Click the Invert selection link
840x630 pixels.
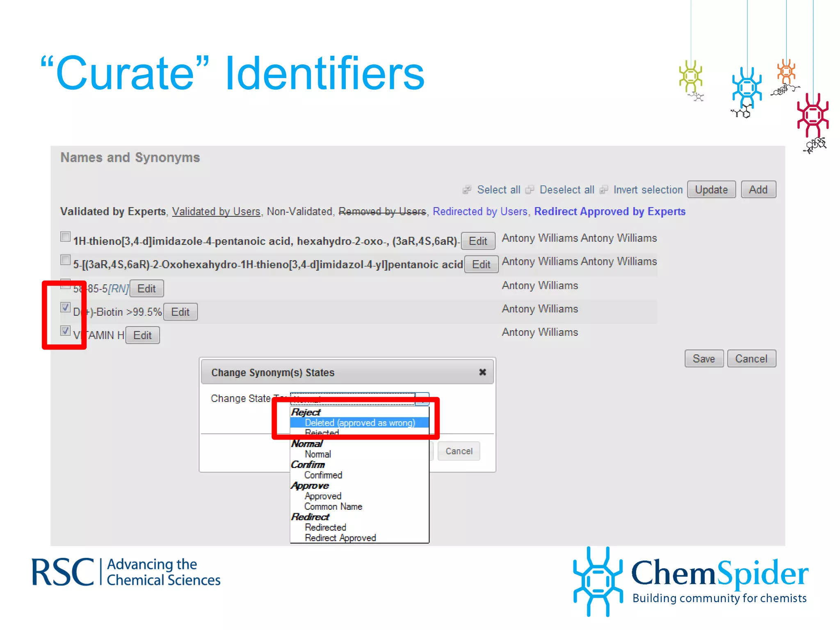648,189
